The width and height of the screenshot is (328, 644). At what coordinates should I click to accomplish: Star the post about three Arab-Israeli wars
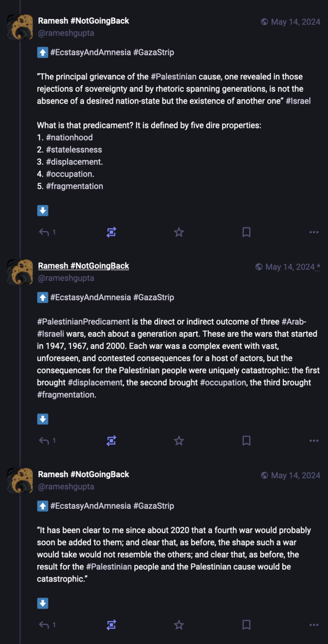pos(179,441)
